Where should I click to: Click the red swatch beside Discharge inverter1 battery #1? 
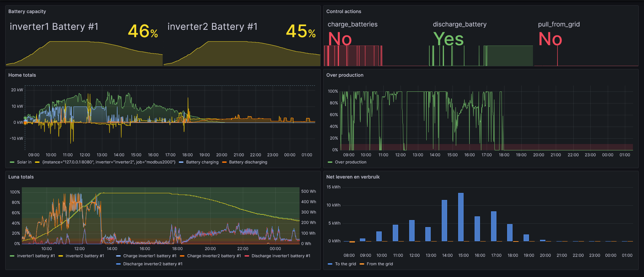click(247, 256)
